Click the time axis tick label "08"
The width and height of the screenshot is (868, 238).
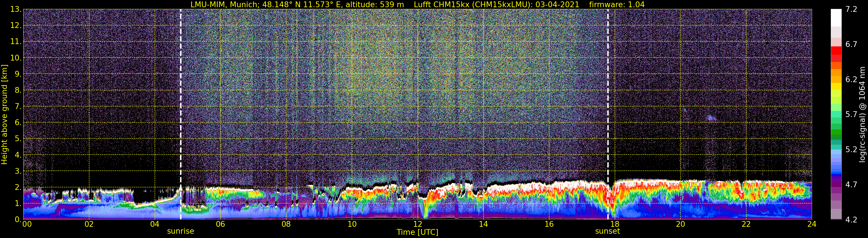(286, 224)
